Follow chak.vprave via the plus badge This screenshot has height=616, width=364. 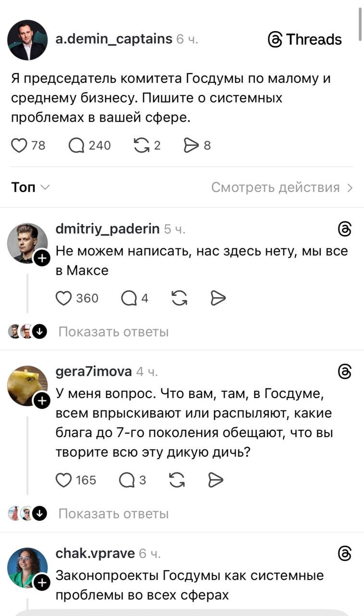(42, 583)
